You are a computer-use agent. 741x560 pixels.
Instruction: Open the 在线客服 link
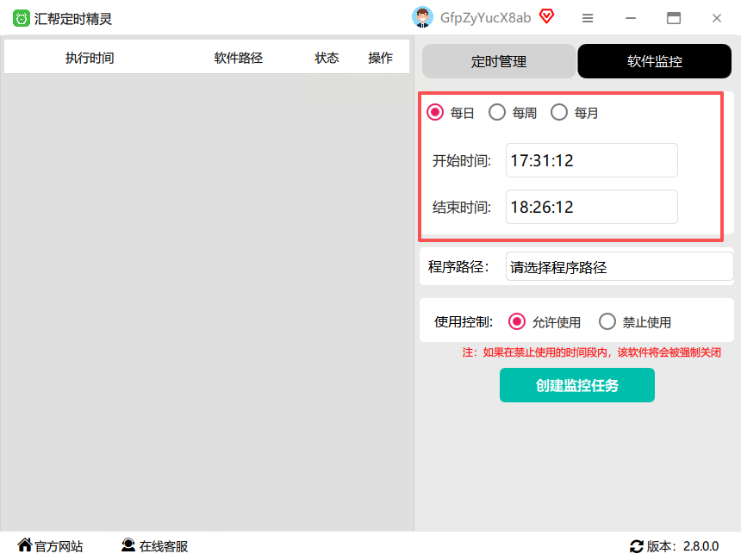pos(164,546)
